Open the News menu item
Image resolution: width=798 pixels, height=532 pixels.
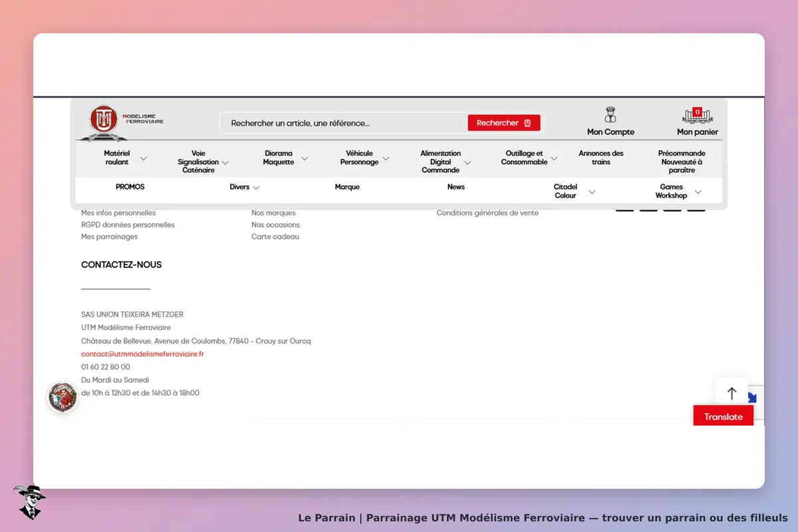tap(456, 187)
